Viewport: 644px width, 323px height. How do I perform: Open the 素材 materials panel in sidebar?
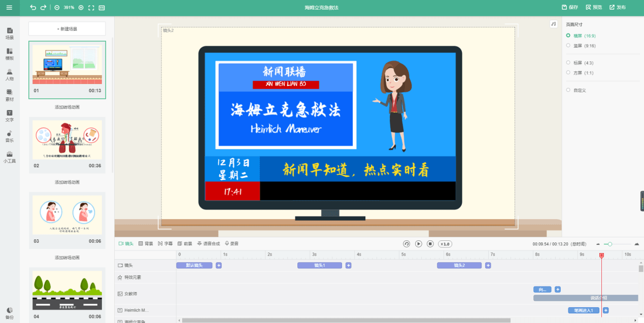pyautogui.click(x=10, y=95)
